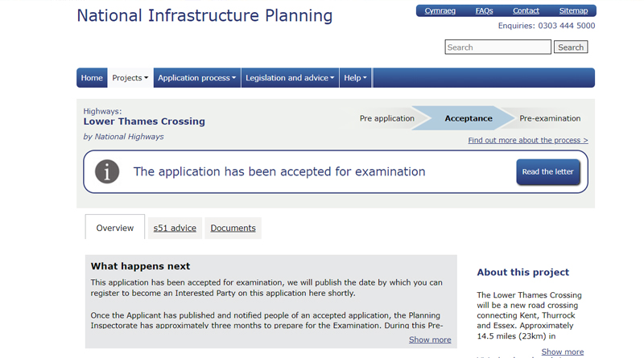Expand the Application process dropdown
644x358 pixels.
click(196, 77)
